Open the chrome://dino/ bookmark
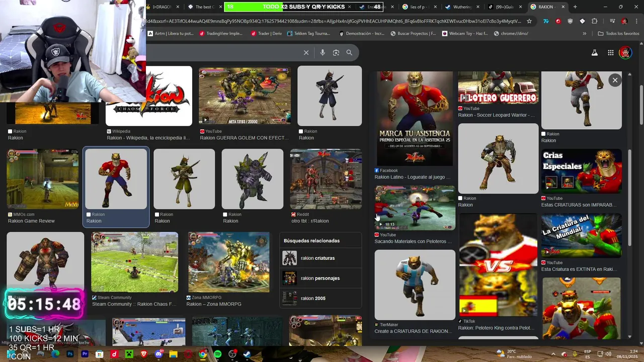Viewport: 644px width, 362px height. point(511,34)
